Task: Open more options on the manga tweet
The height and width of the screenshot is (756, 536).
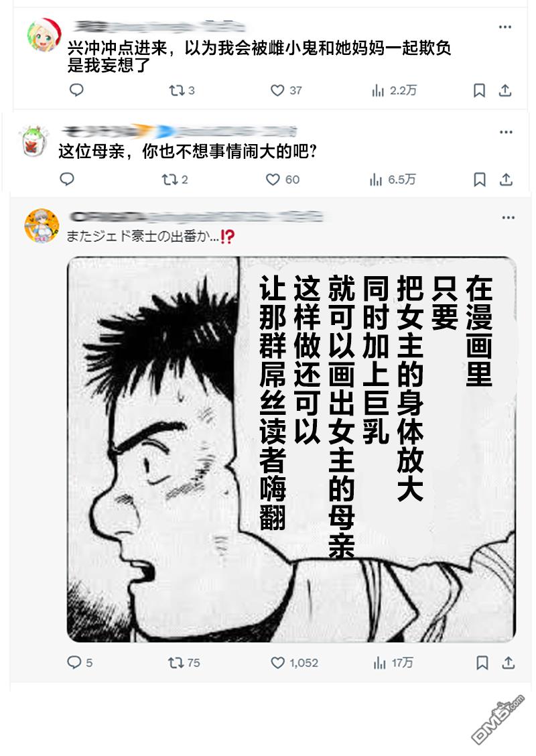Action: 508,218
